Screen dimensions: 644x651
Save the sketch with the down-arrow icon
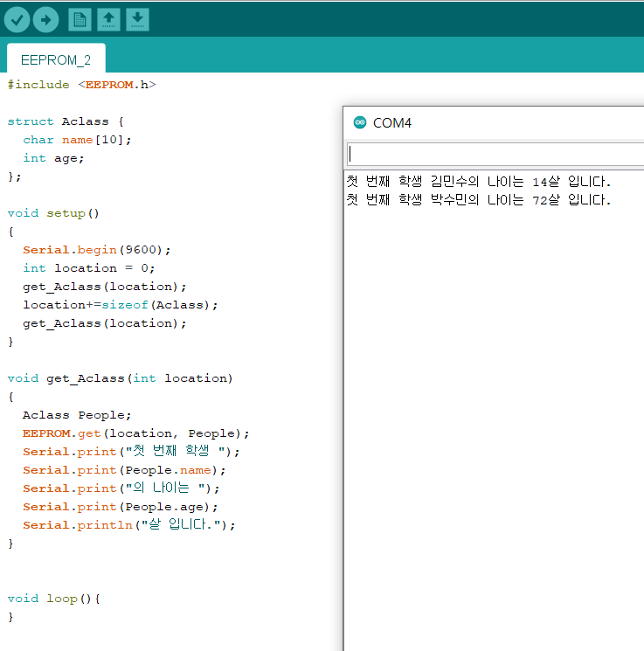[137, 19]
